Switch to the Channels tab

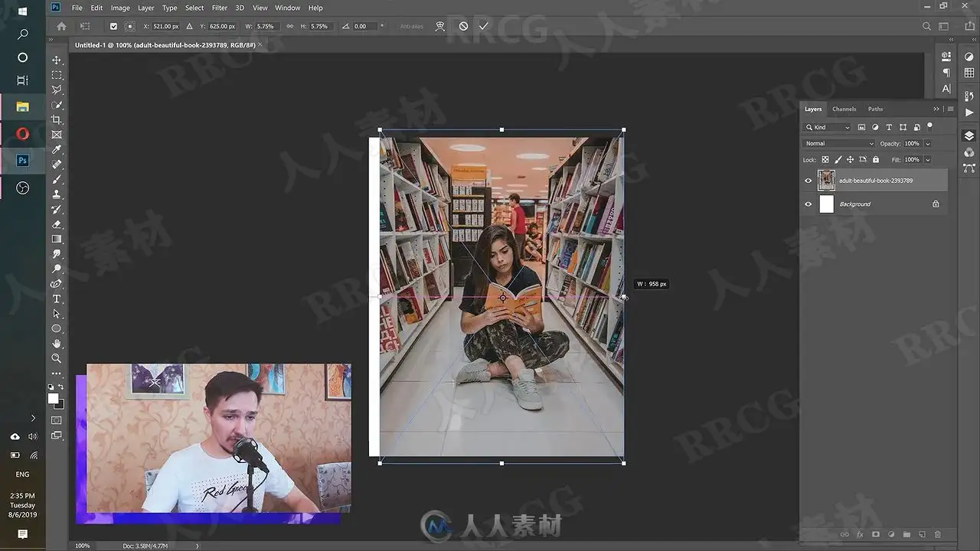point(844,109)
